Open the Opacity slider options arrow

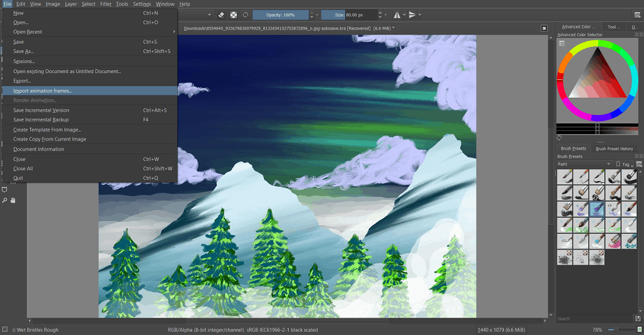coord(317,15)
